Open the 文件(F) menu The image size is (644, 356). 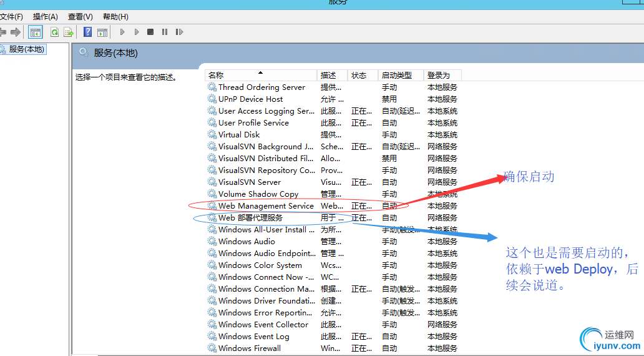coord(11,17)
